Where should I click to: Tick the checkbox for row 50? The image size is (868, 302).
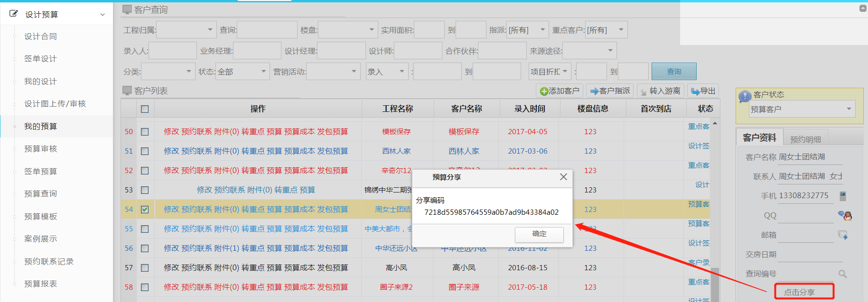145,132
